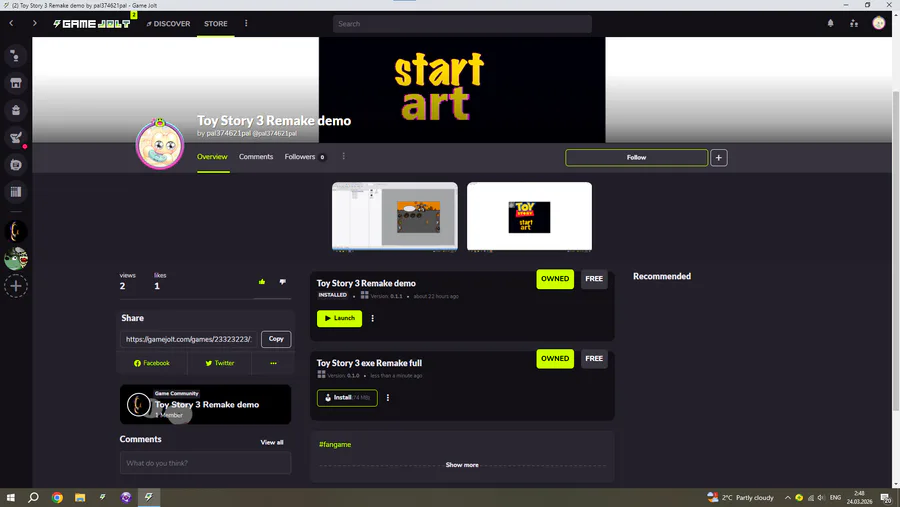Click the author name pal374621pal

tap(228, 133)
